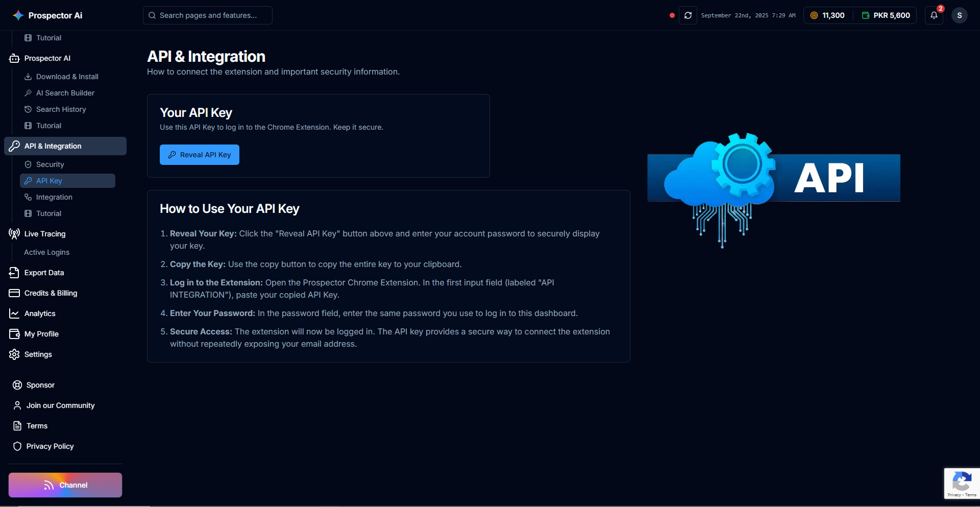
Task: Open Settings from the sidebar
Action: 38,354
